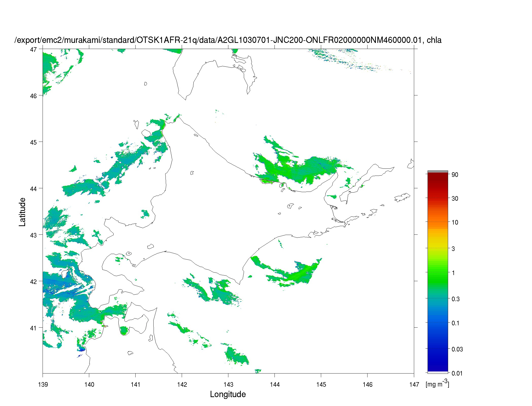Click the colorbar label 30

[x=455, y=198]
